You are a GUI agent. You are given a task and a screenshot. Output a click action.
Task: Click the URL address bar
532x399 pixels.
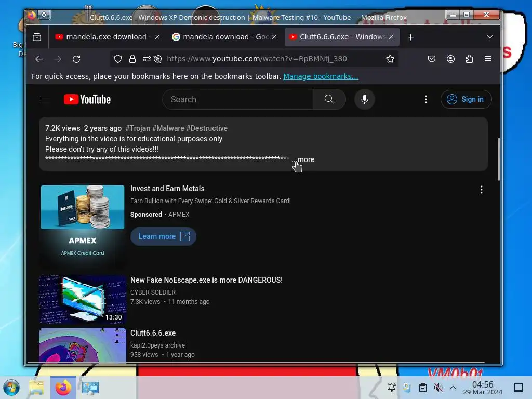[x=257, y=59]
